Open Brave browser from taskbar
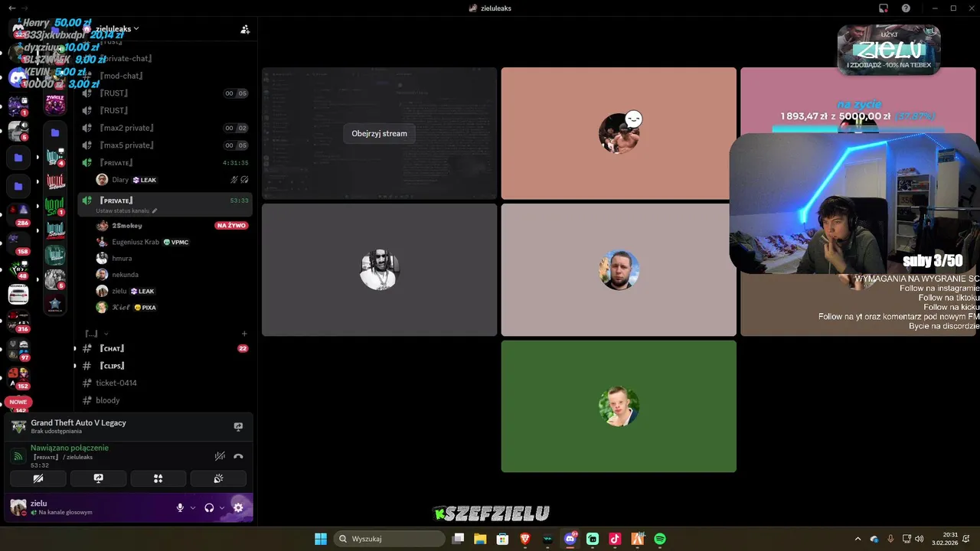The image size is (980, 551). 525,539
